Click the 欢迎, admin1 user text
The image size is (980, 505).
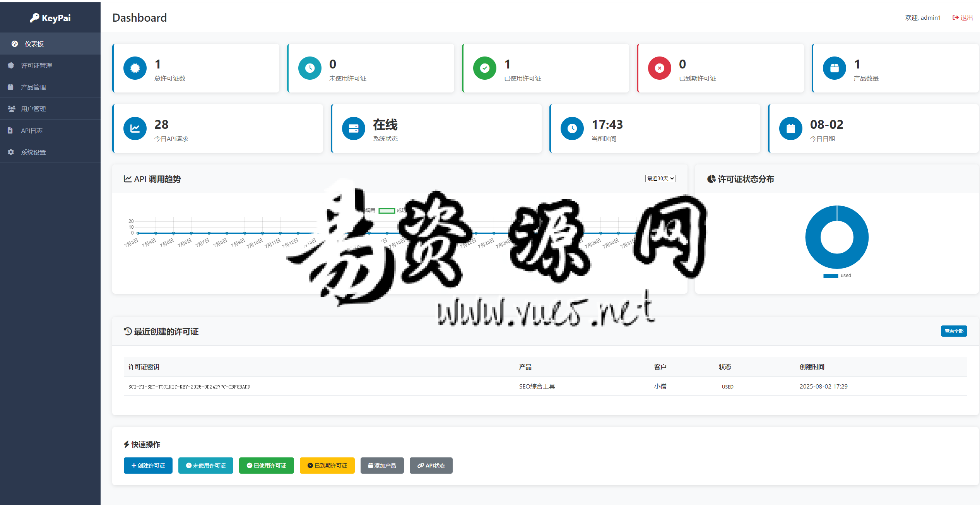(922, 17)
